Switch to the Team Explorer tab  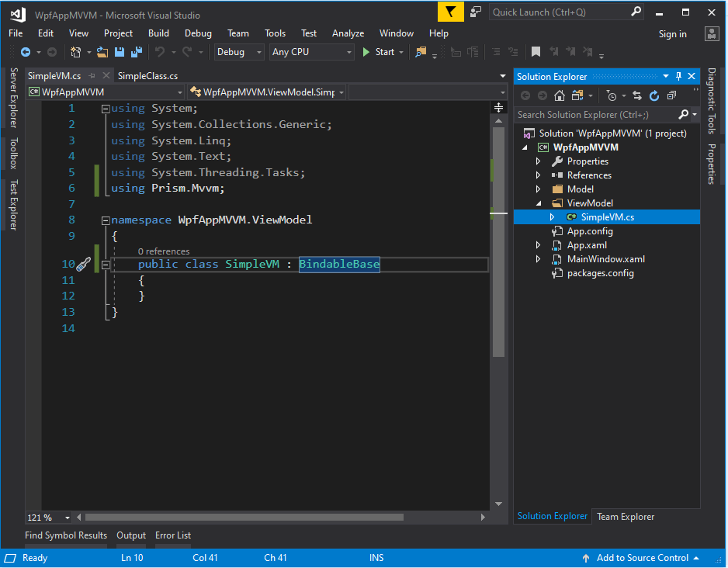[x=626, y=517]
